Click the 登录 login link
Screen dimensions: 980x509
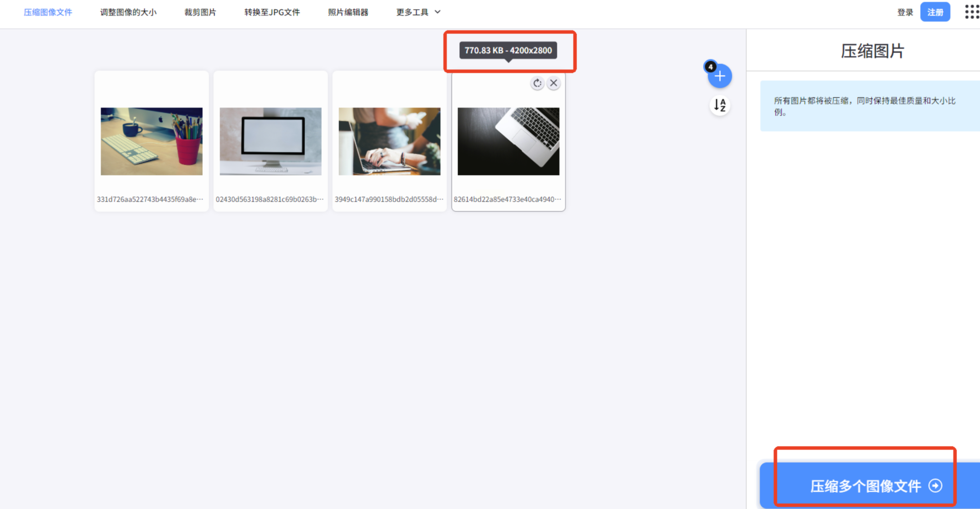(x=905, y=12)
